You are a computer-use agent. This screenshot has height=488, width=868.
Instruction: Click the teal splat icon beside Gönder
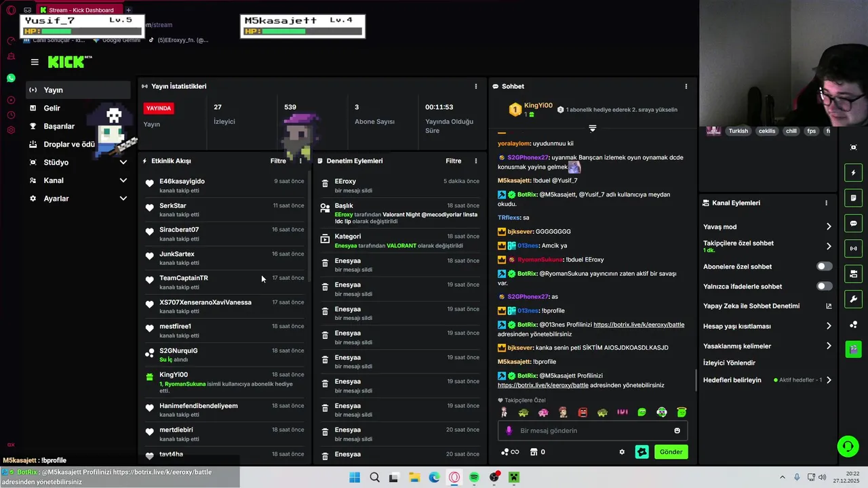(642, 451)
